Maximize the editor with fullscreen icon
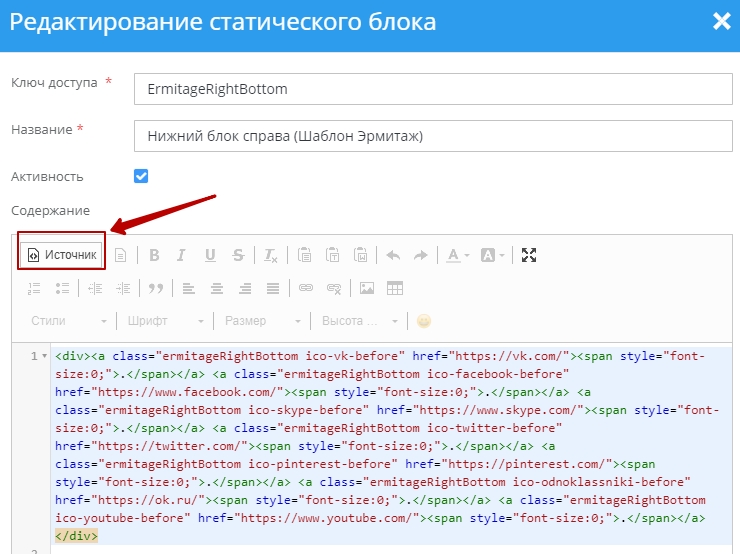Image resolution: width=740 pixels, height=554 pixels. [529, 255]
